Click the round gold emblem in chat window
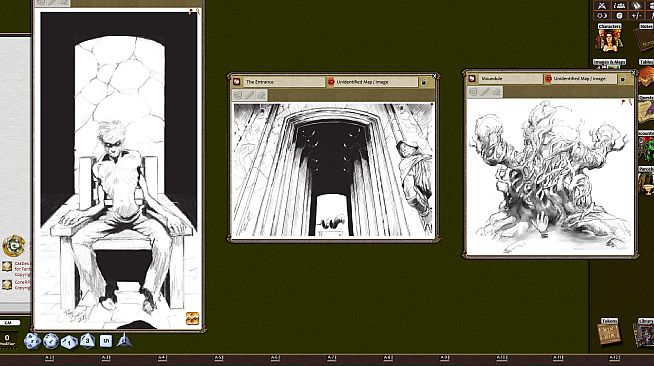Image resolution: width=654 pixels, height=366 pixels. [x=13, y=246]
